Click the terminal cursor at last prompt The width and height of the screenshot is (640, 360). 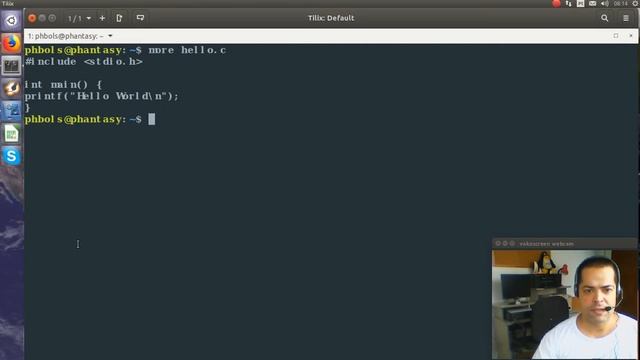(151, 119)
